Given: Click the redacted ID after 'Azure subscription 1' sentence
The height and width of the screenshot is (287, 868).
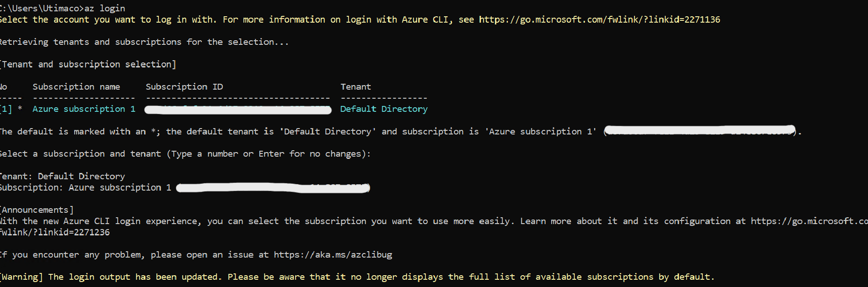Looking at the screenshot, I should point(700,130).
